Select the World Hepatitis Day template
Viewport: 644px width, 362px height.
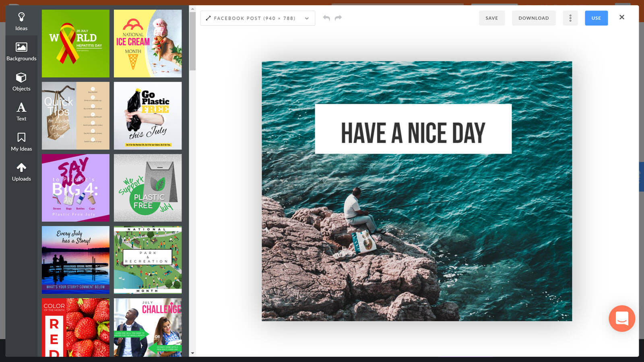[x=76, y=43]
